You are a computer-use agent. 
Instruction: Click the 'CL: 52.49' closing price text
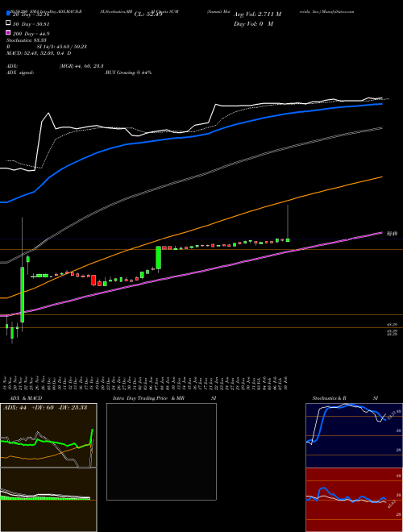(148, 15)
